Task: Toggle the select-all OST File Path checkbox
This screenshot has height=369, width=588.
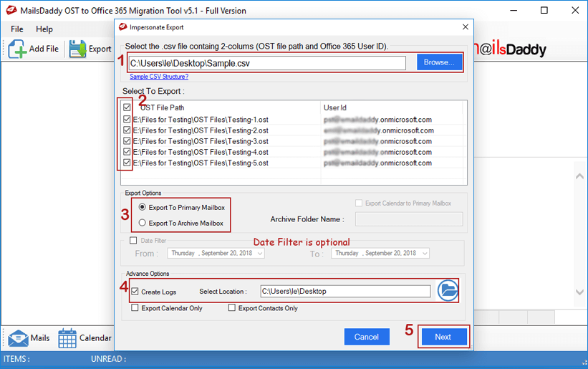Action: [x=127, y=107]
